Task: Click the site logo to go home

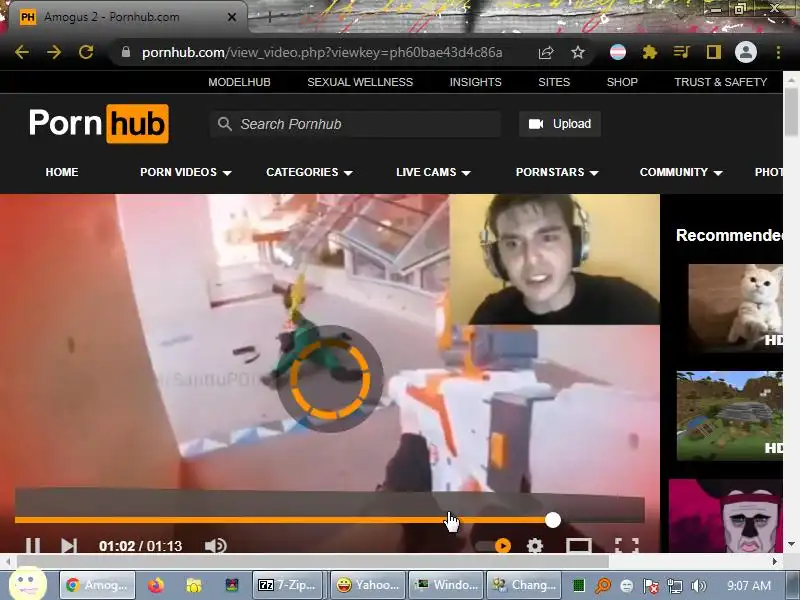Action: [x=98, y=123]
